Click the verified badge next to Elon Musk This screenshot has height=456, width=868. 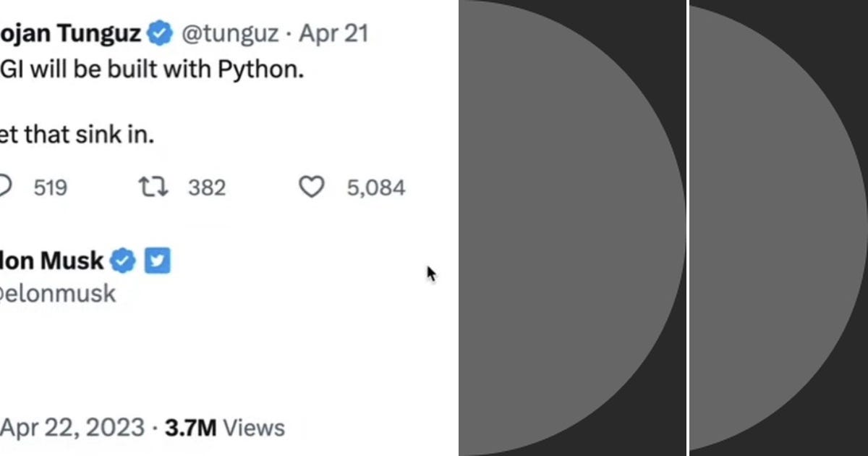[x=122, y=261]
